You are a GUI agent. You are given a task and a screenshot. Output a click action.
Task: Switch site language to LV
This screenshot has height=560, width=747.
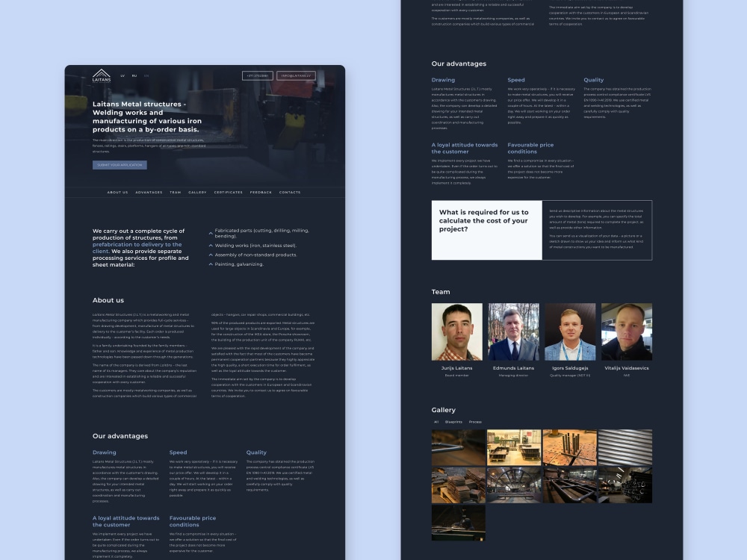(123, 75)
